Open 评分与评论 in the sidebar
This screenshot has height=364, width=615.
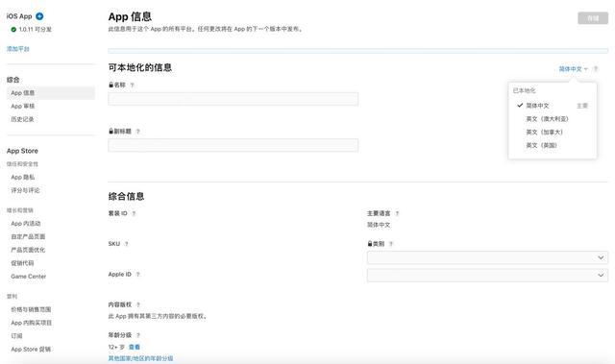point(25,190)
